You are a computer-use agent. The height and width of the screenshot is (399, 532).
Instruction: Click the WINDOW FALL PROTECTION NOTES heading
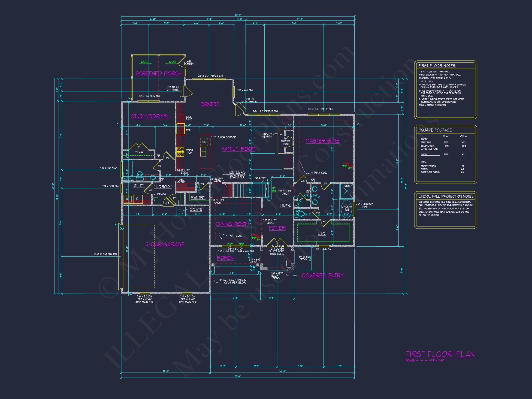(446, 196)
